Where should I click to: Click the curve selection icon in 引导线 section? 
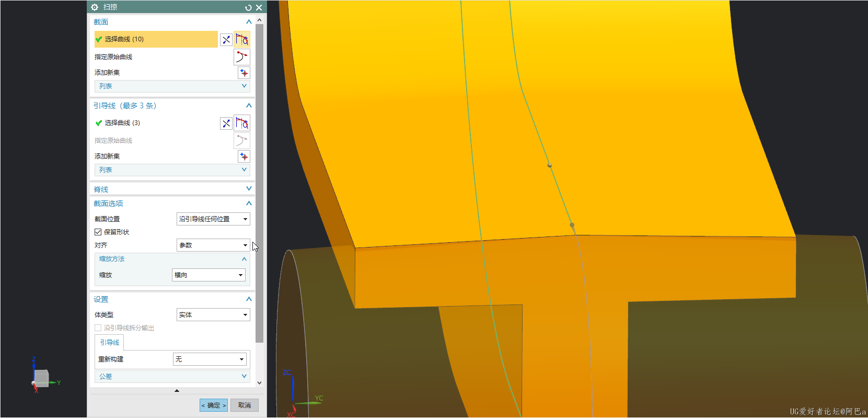click(242, 123)
